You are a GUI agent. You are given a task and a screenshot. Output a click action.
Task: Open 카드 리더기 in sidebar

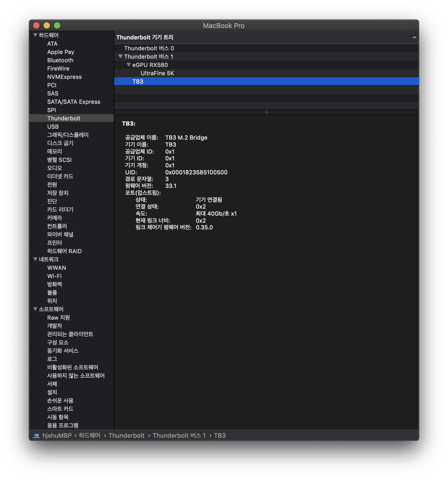60,210
